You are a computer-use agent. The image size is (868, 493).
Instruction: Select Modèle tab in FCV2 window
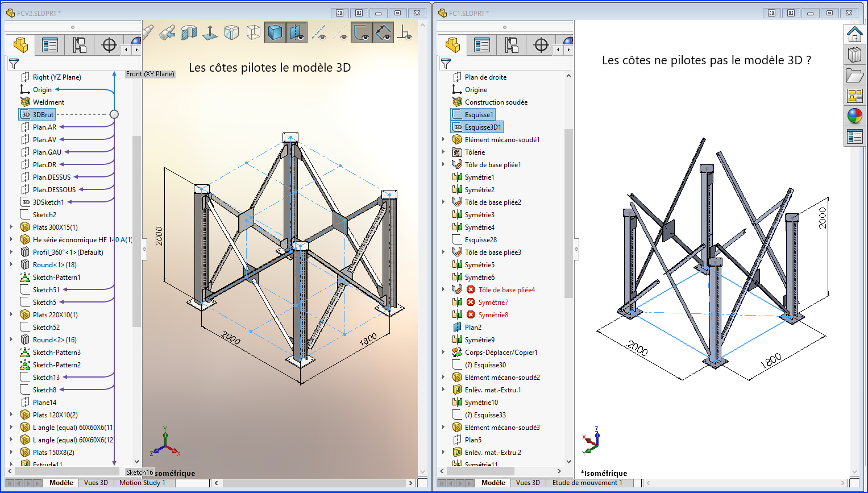coord(61,483)
